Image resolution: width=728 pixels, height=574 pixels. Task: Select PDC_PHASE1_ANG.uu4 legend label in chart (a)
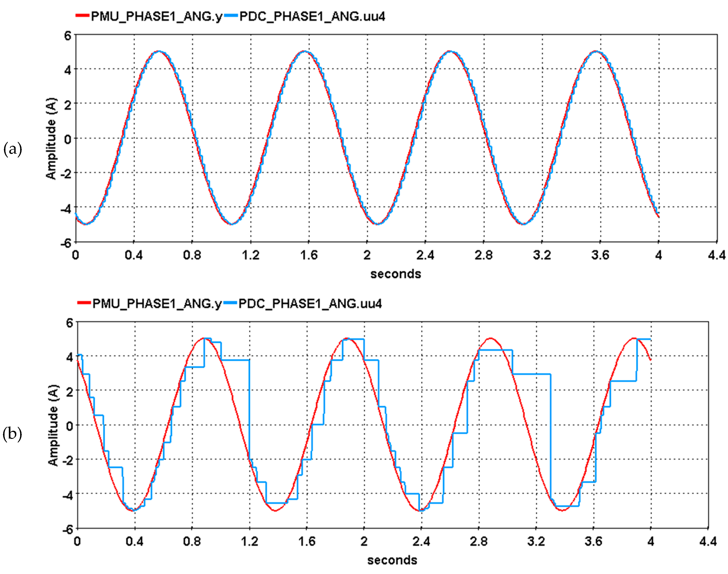[x=312, y=16]
